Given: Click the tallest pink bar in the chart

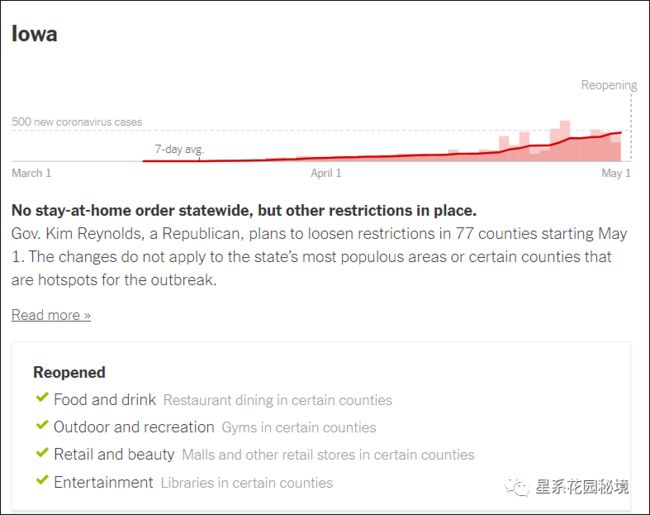Looking at the screenshot, I should point(565,141).
